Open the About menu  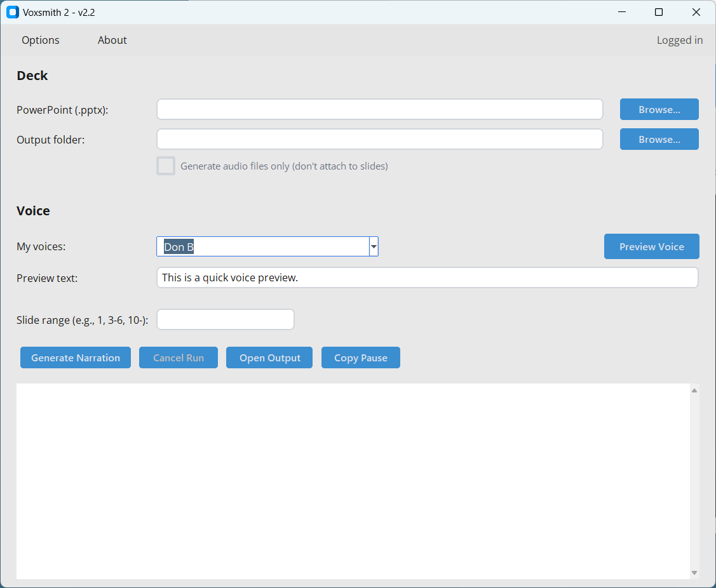click(112, 40)
